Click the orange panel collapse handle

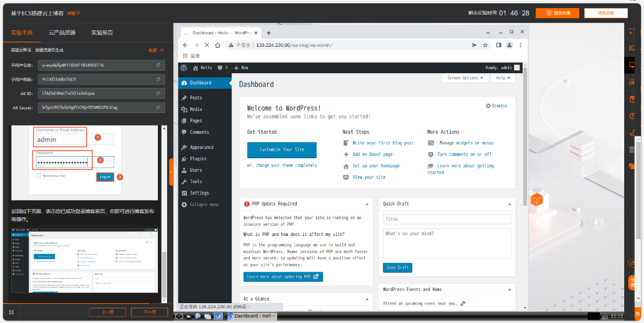(x=171, y=172)
